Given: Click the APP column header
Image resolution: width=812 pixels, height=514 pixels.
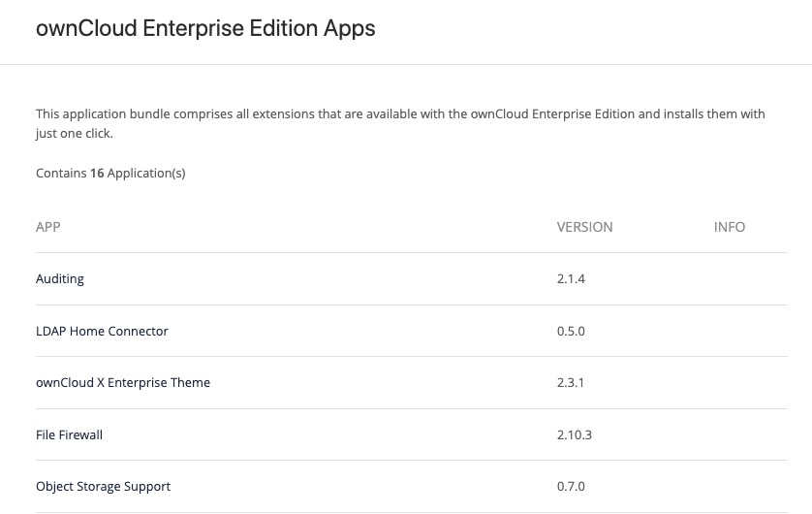Looking at the screenshot, I should point(48,227).
